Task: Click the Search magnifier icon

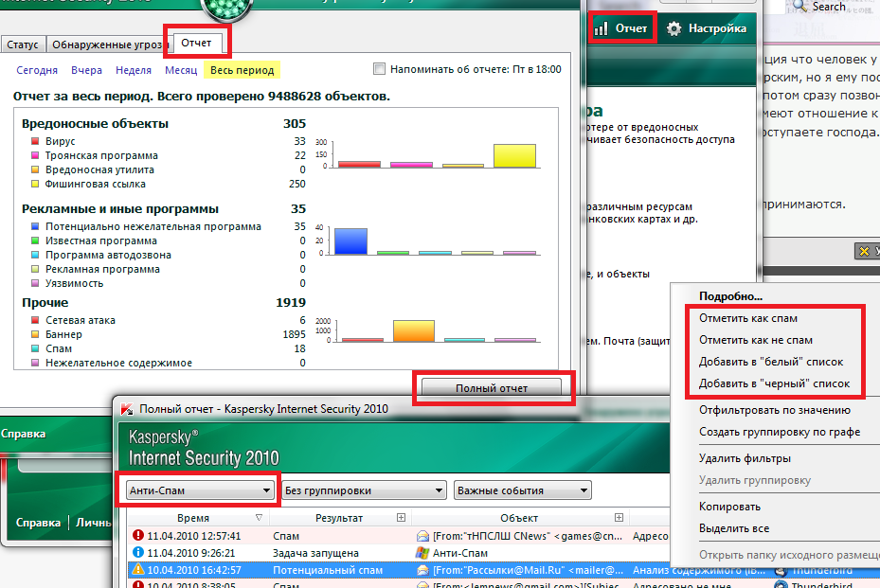Action: 800,7
